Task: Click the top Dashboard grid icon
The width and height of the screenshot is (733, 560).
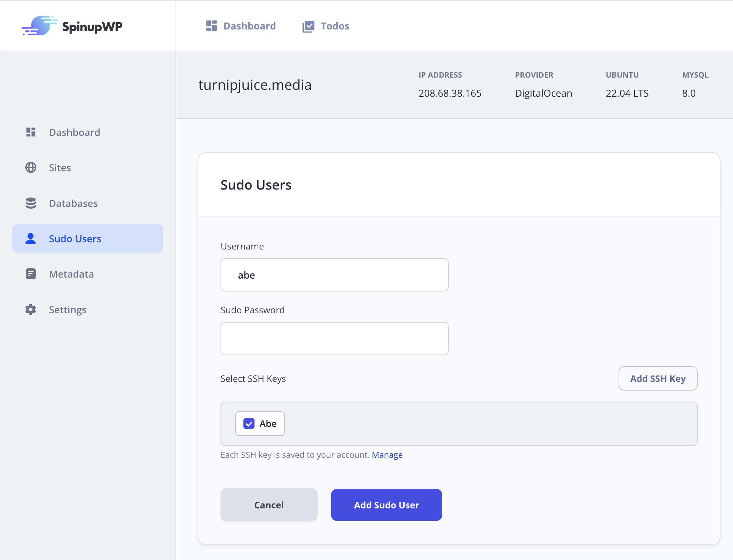Action: tap(211, 26)
